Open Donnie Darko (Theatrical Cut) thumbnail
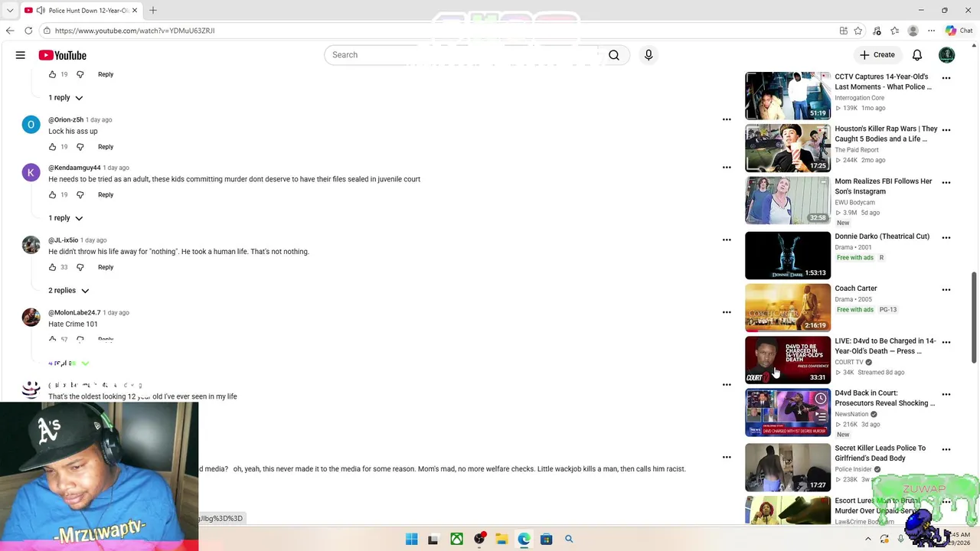Viewport: 980px width, 551px height. [788, 256]
